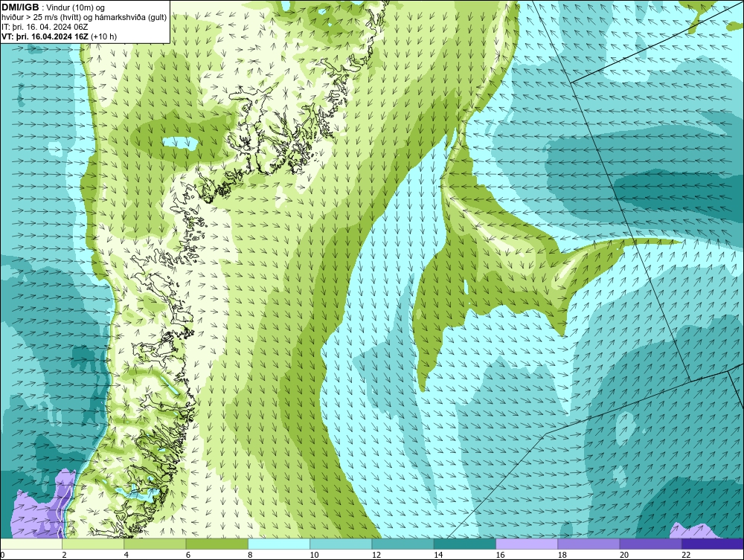This screenshot has height=560, width=744.
Task: Click the "10" scale label
Action: tap(314, 556)
